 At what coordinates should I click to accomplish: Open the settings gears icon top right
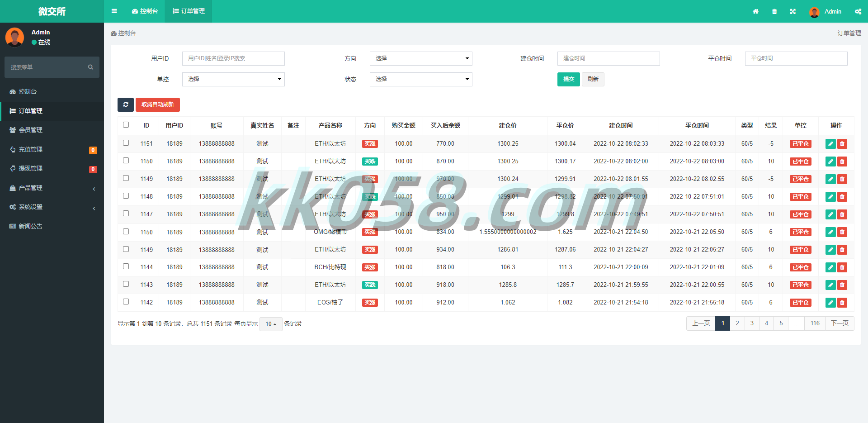pyautogui.click(x=858, y=11)
